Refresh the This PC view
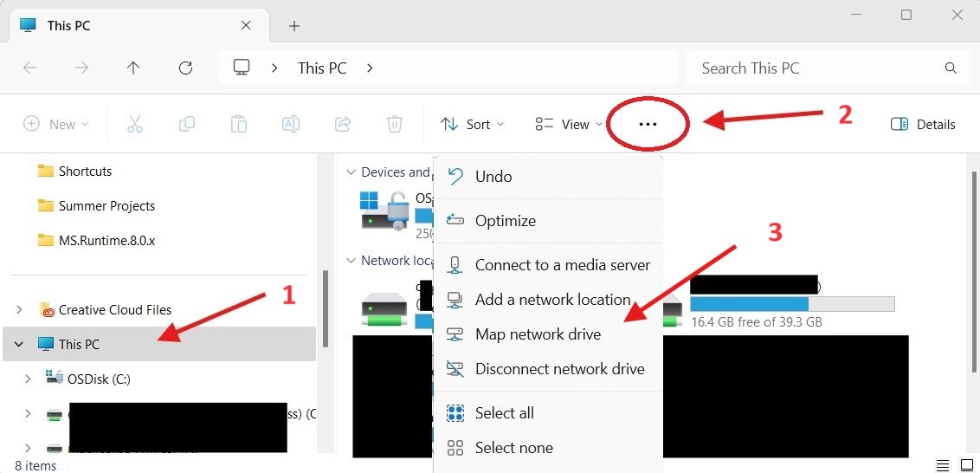Screen dimensions: 980x473 (x=185, y=68)
